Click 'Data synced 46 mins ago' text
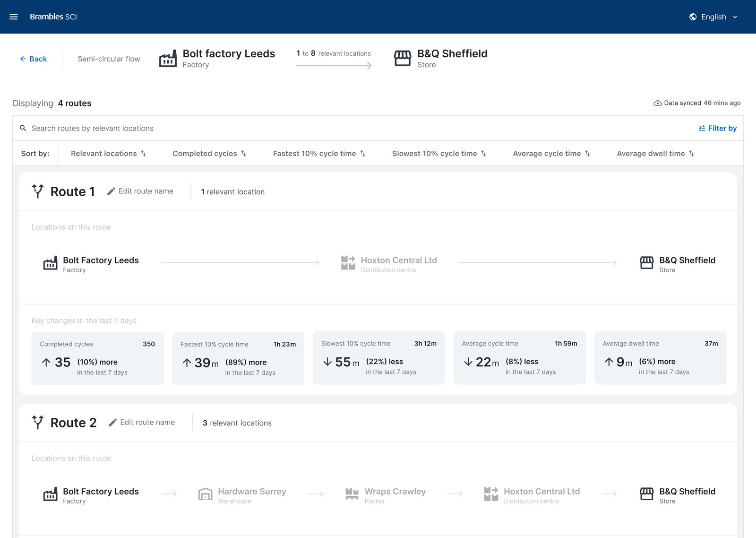The width and height of the screenshot is (756, 538). coord(702,103)
